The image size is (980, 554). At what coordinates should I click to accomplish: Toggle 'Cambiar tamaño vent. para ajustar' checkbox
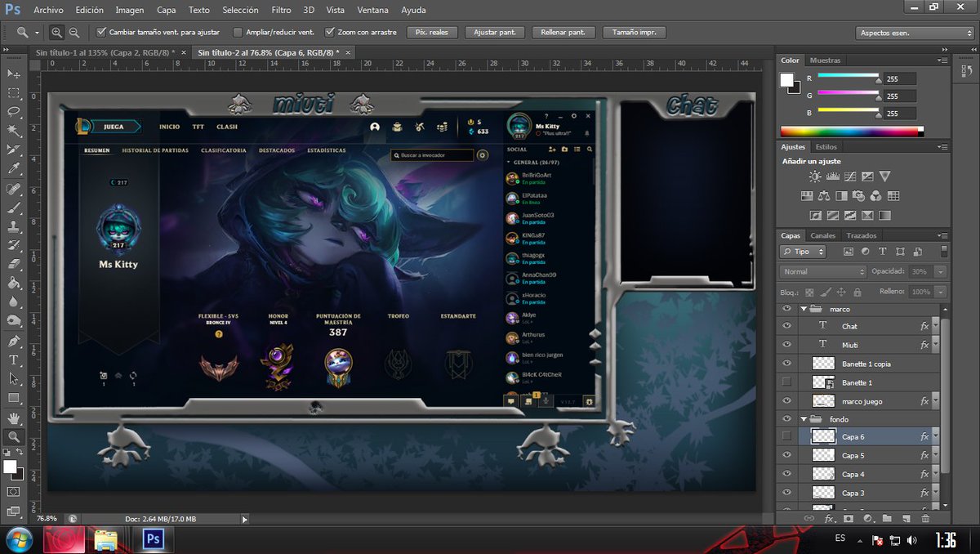coord(101,33)
